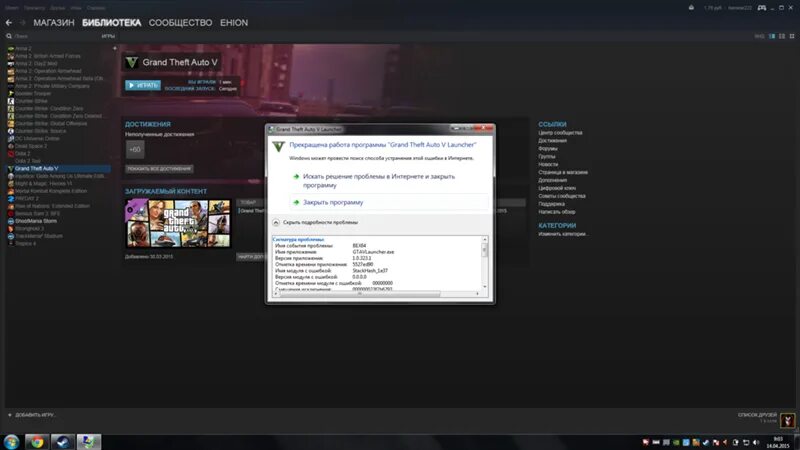
Task: Select DC Universe Online in library
Action: click(x=37, y=138)
